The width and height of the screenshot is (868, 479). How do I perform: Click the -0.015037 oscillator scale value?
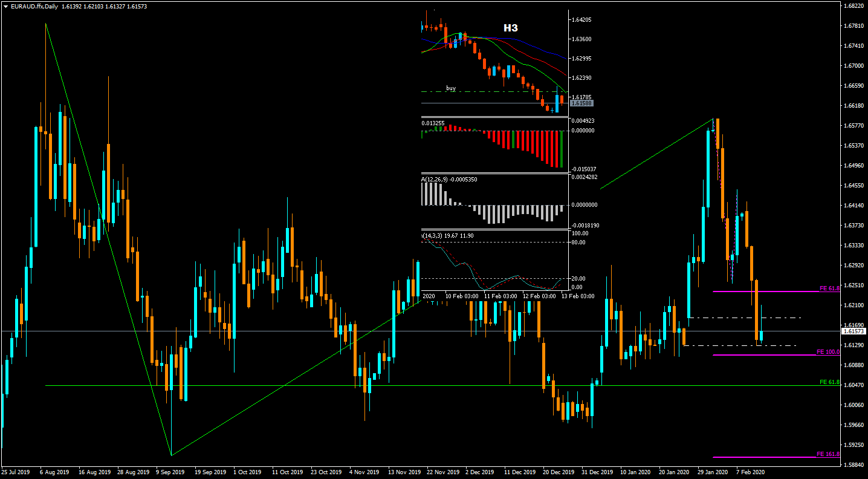tap(583, 169)
